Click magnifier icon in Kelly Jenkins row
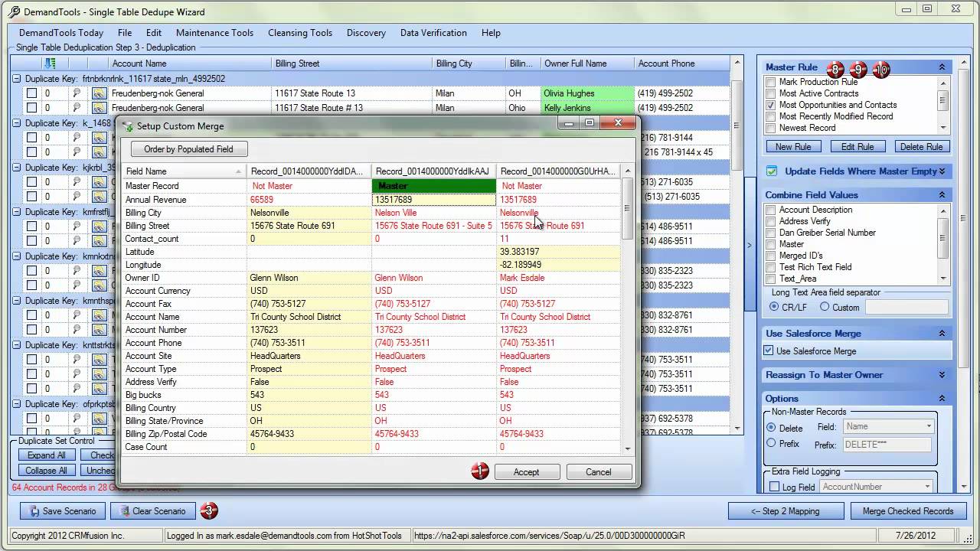Viewport: 980px width, 551px height. point(76,108)
